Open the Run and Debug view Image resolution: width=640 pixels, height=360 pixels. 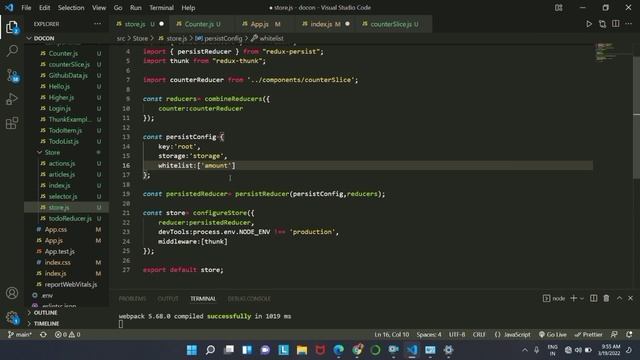coord(12,99)
